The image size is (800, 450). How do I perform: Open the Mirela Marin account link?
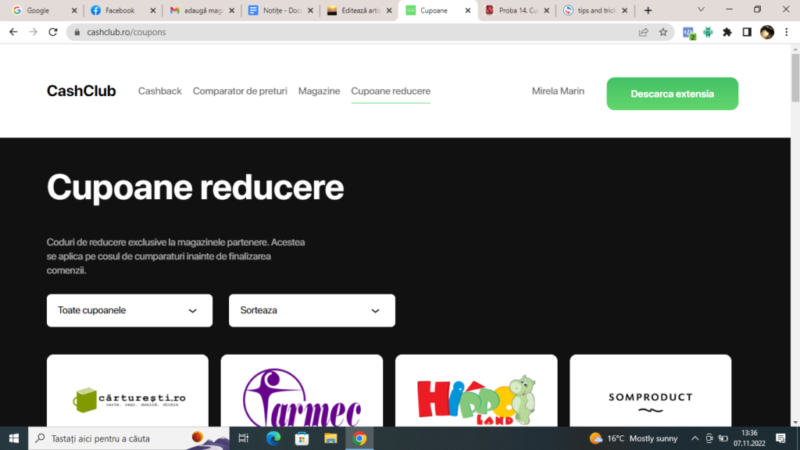tap(558, 91)
